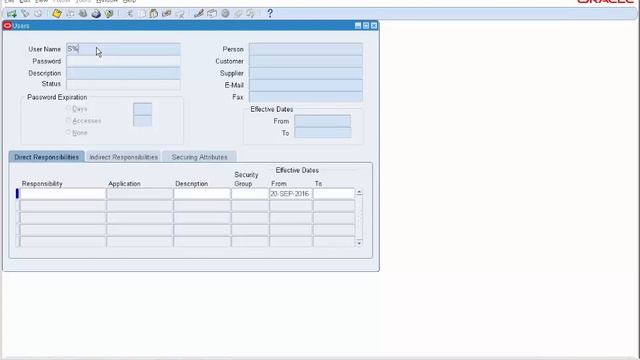Select the None password expiration radio
This screenshot has height=360, width=640.
(x=68, y=132)
